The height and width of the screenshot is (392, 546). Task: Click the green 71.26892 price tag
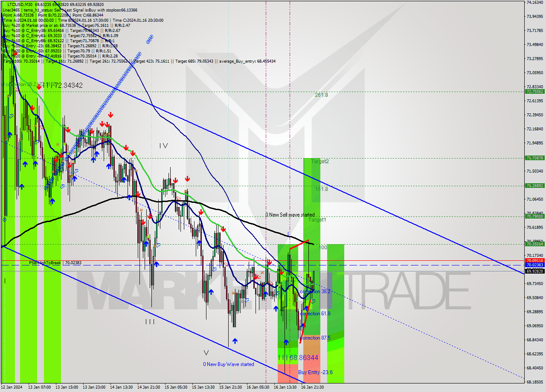[x=535, y=186]
